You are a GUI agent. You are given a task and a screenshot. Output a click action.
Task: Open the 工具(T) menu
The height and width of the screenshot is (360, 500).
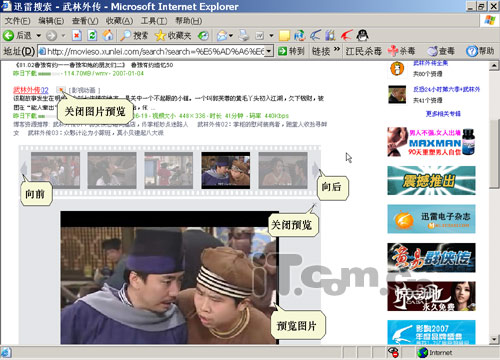[154, 21]
